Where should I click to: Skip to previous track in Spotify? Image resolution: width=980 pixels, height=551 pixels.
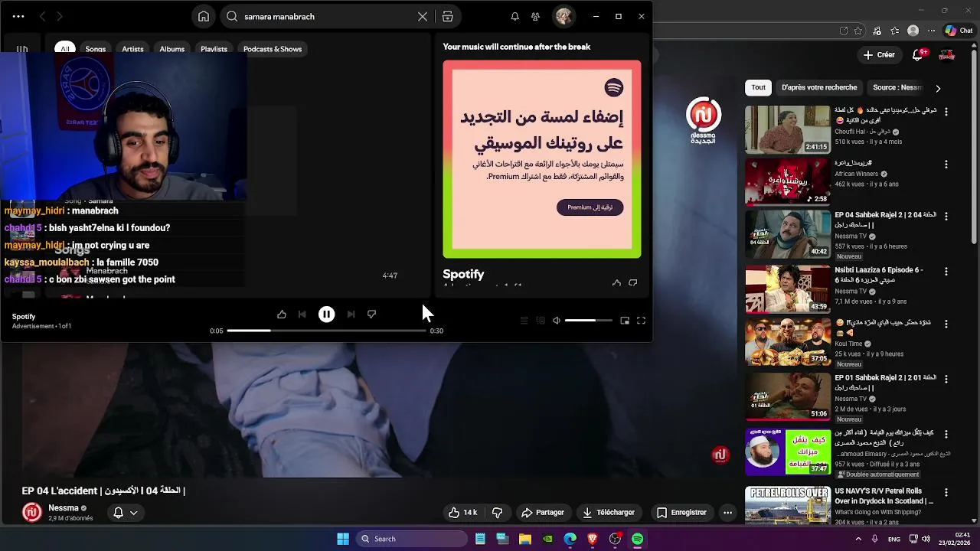302,314
